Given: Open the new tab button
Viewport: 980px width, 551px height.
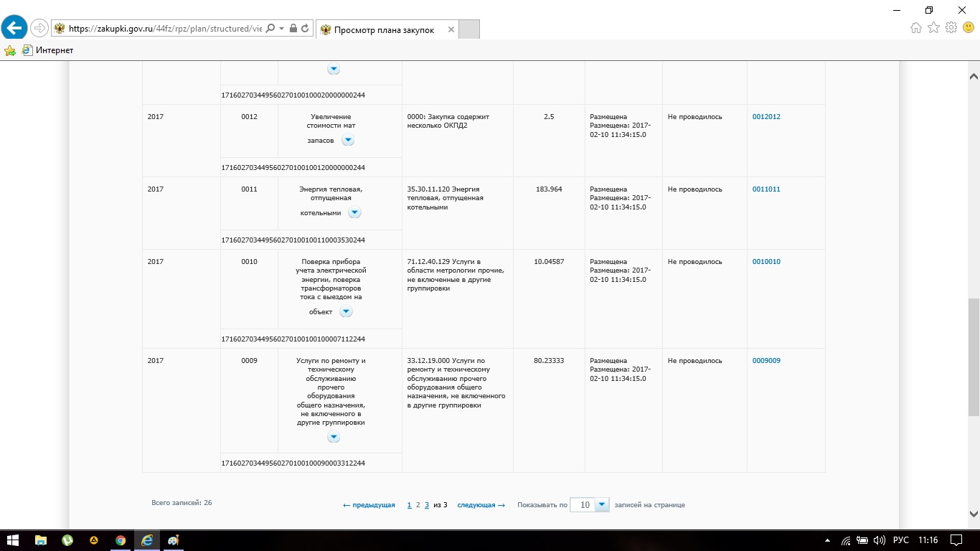Looking at the screenshot, I should click(468, 29).
